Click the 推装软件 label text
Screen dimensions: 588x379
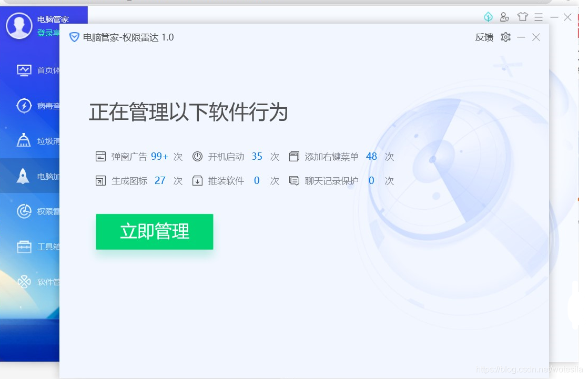point(226,181)
